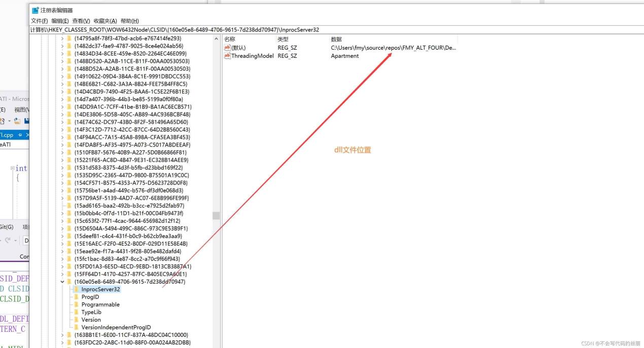Click the TypeLib key folder icon

[77, 312]
